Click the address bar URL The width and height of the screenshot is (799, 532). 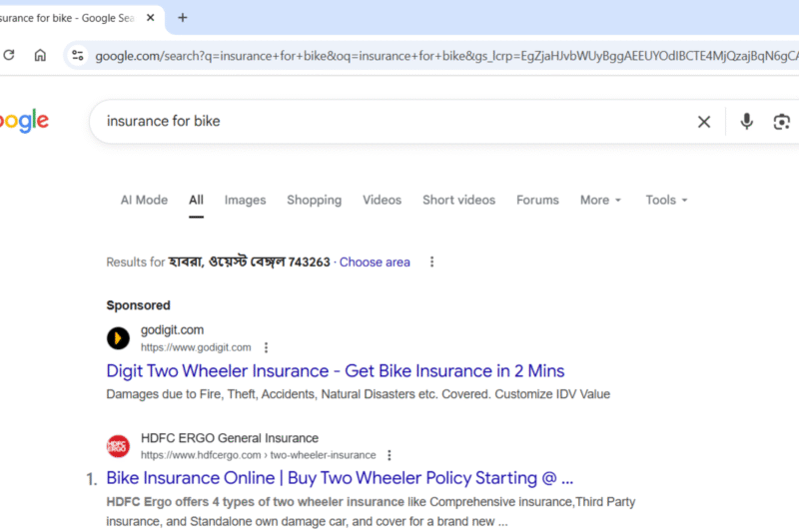[x=446, y=56]
